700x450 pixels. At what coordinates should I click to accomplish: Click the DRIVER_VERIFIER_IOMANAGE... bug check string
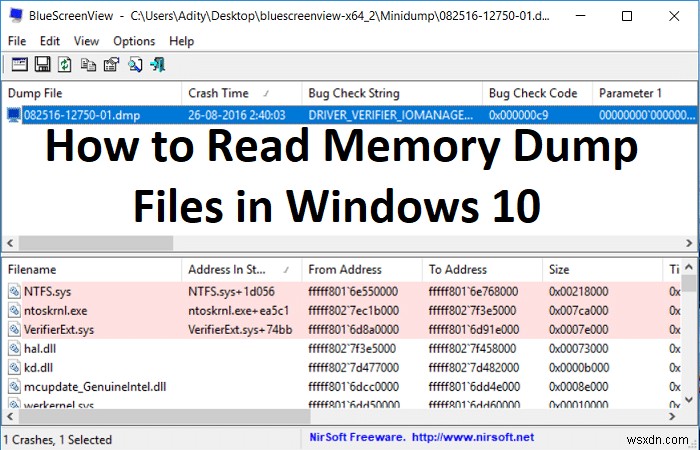tap(391, 115)
